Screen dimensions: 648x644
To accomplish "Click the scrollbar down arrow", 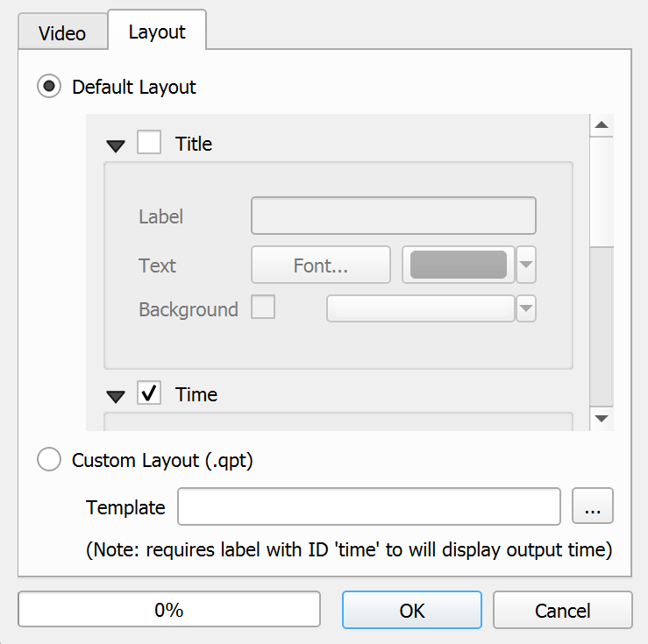I will 602,419.
